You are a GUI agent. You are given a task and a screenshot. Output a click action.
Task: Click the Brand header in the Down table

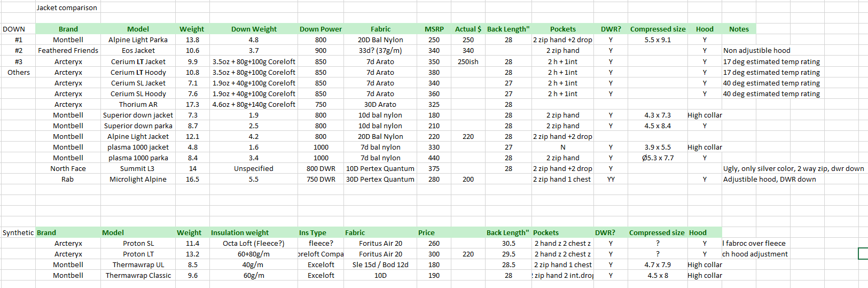[x=68, y=29]
